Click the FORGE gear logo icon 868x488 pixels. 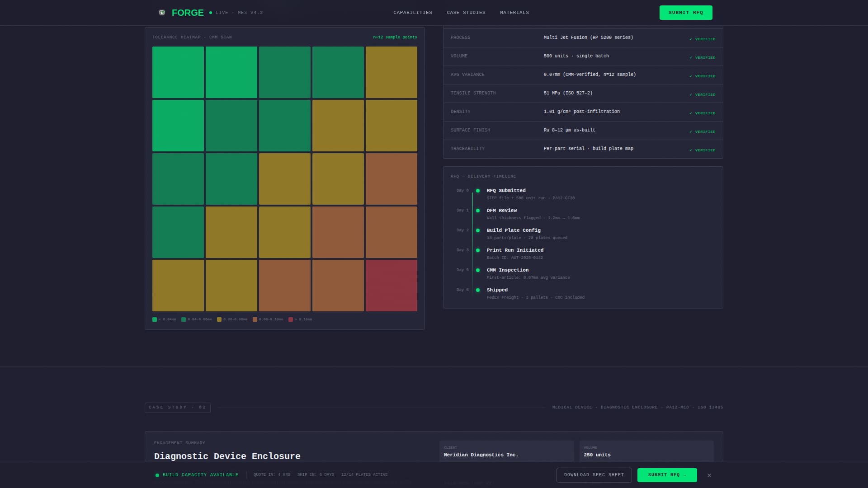[x=162, y=13]
